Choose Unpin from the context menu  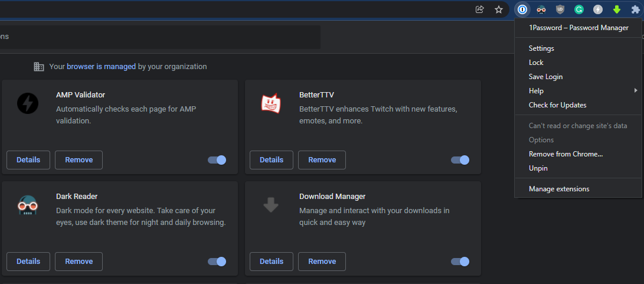(578, 168)
